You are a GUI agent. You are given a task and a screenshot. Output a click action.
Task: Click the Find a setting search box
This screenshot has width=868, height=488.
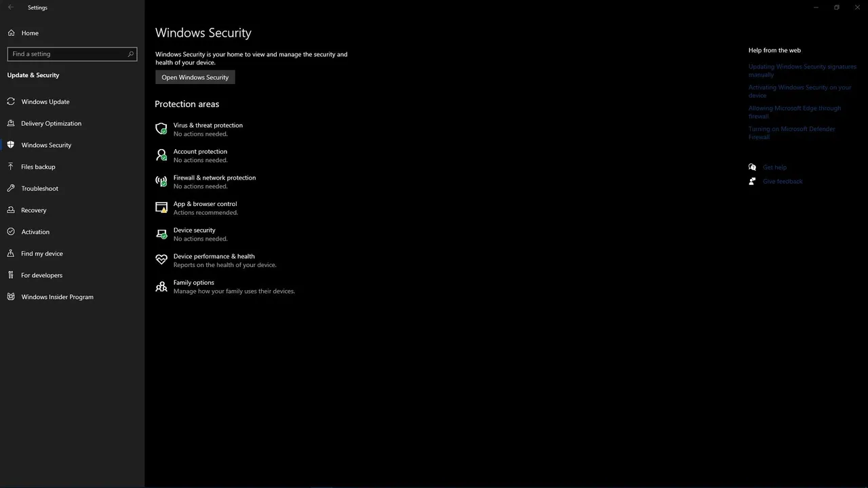(x=68, y=54)
